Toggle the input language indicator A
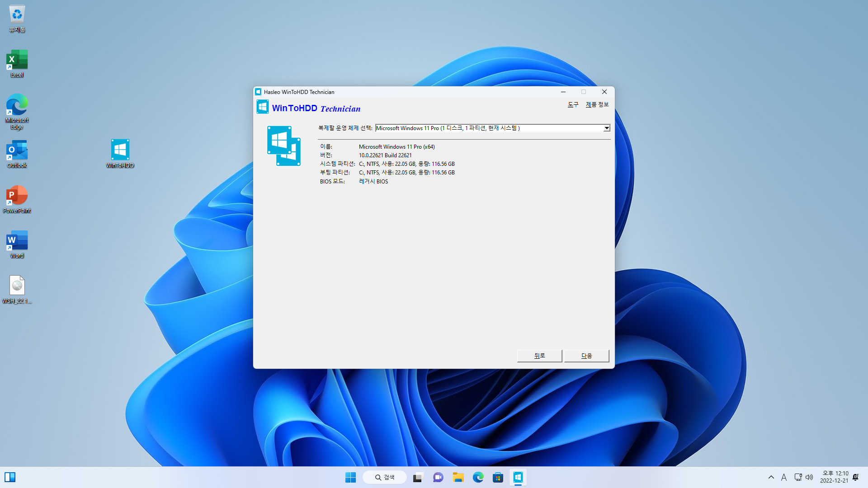Screen dimensions: 868x488 (x=784, y=477)
